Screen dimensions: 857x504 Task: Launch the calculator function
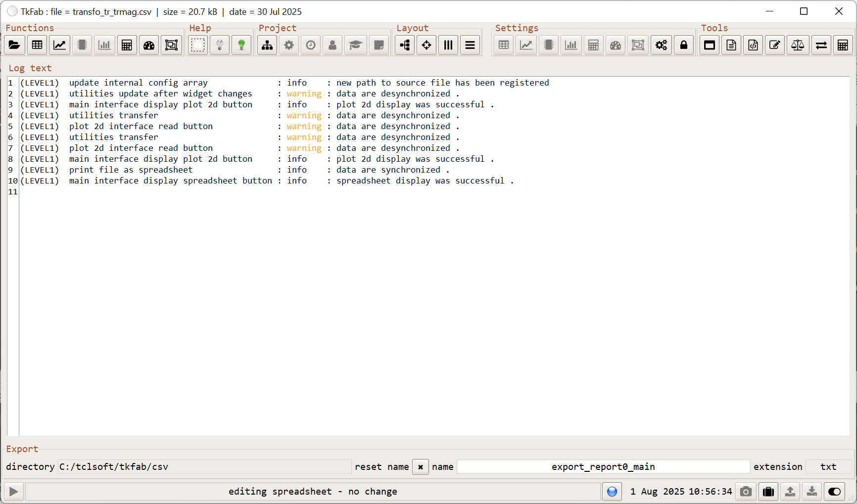[127, 45]
